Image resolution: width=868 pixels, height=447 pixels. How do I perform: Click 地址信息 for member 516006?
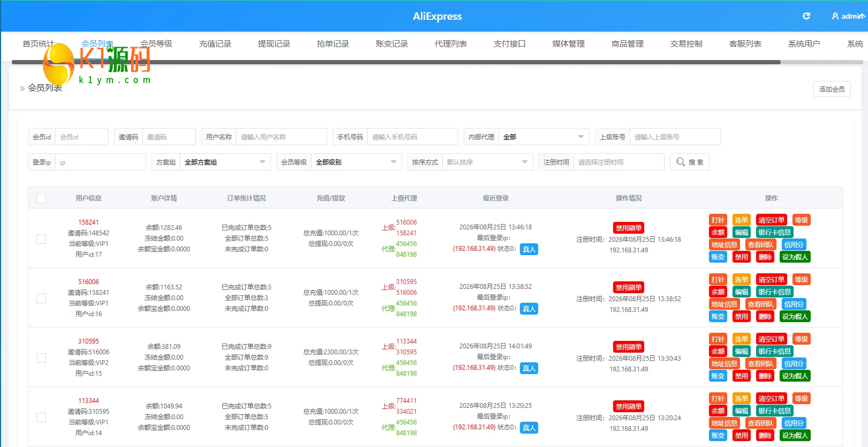coord(724,304)
